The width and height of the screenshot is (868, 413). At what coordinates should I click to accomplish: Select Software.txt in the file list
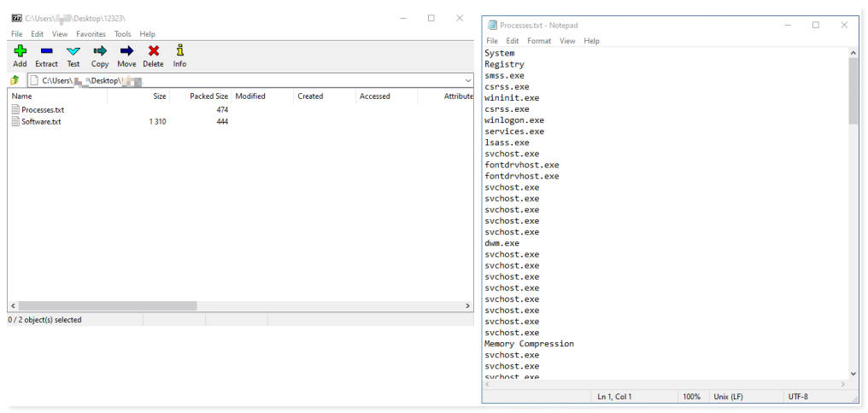pyautogui.click(x=41, y=122)
